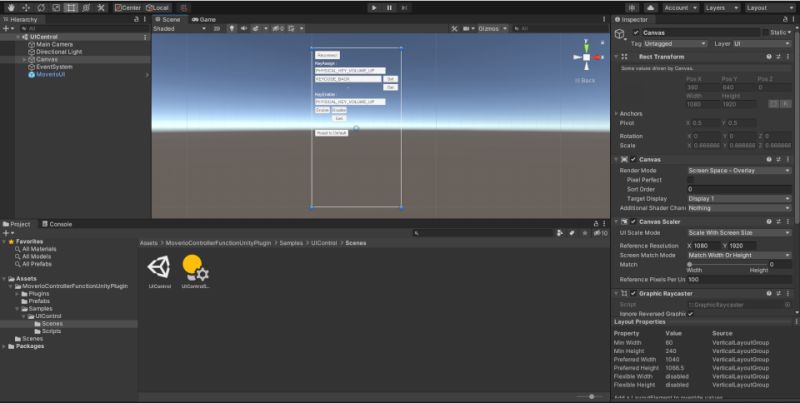800x403 pixels.
Task: Select the Hierarchy tab
Action: pyautogui.click(x=20, y=19)
